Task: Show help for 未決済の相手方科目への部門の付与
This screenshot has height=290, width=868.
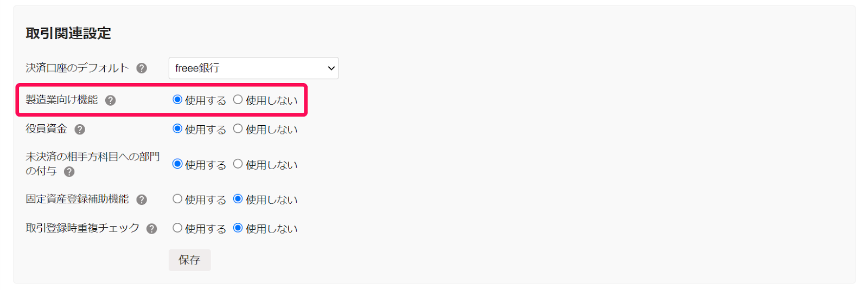Action: tap(69, 172)
